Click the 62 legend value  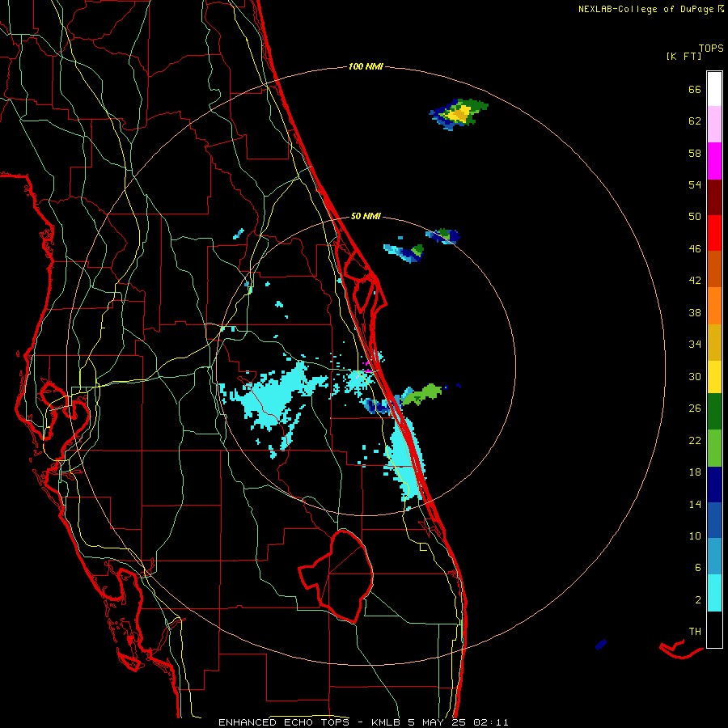click(x=695, y=121)
